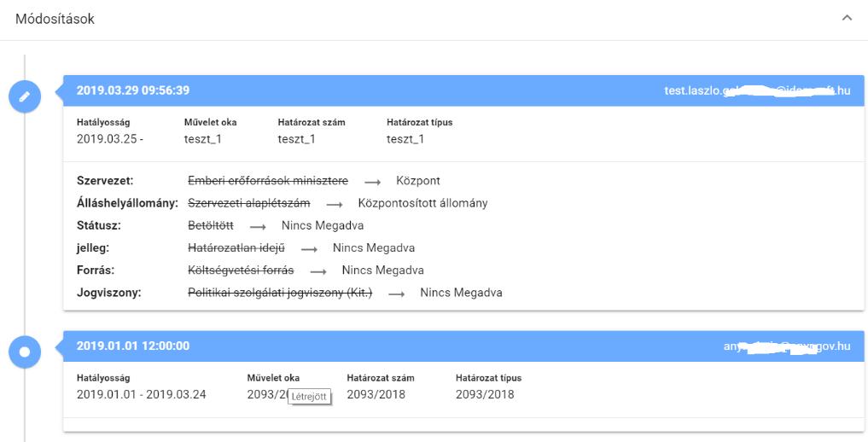This screenshot has height=442, width=868.
Task: Click the Szervezet: row label
Action: click(x=105, y=181)
